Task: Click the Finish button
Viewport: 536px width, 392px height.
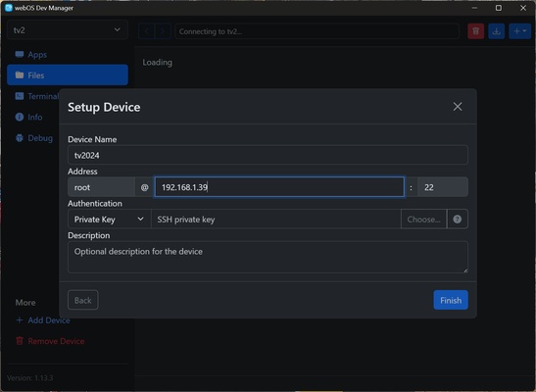Action: pyautogui.click(x=451, y=300)
